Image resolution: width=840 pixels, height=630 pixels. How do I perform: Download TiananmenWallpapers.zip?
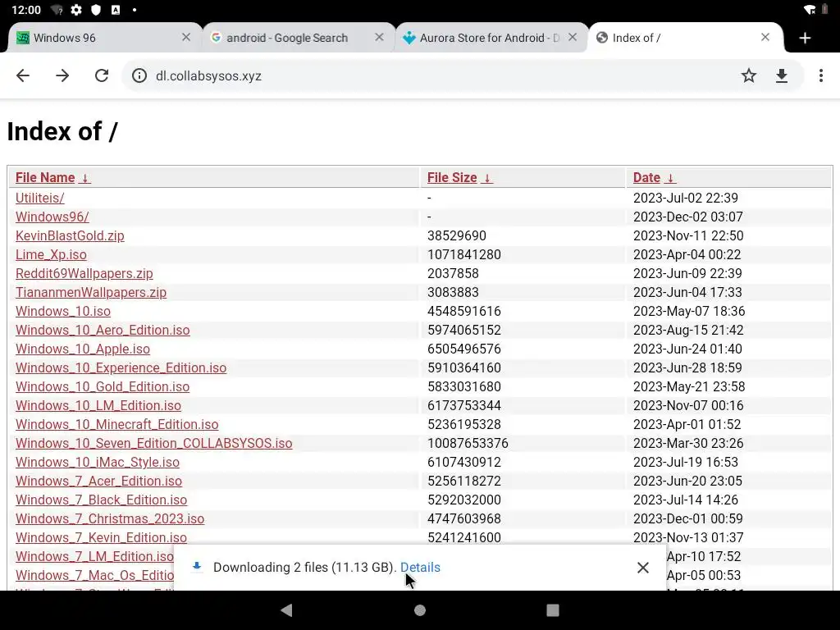tap(91, 292)
